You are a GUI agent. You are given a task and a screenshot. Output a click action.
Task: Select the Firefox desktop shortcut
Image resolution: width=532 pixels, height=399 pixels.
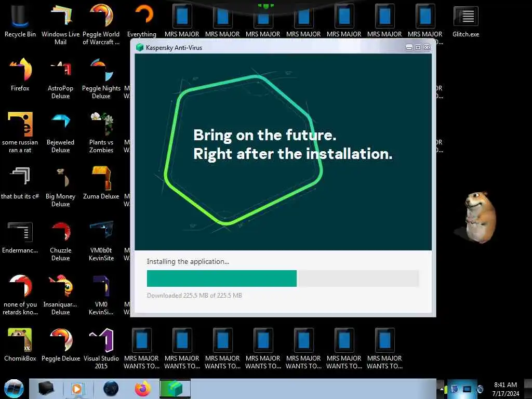(20, 74)
